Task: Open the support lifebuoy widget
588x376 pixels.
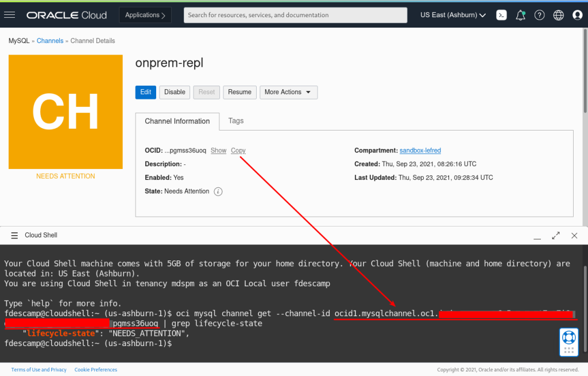Action: 569,342
